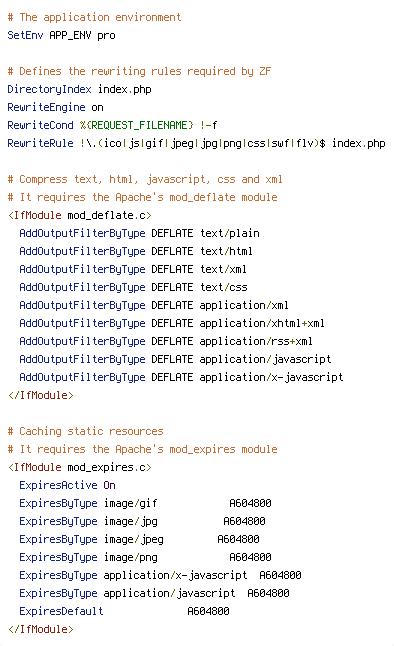Click the DEFLATE application/xhtml+xml line

tap(172, 323)
